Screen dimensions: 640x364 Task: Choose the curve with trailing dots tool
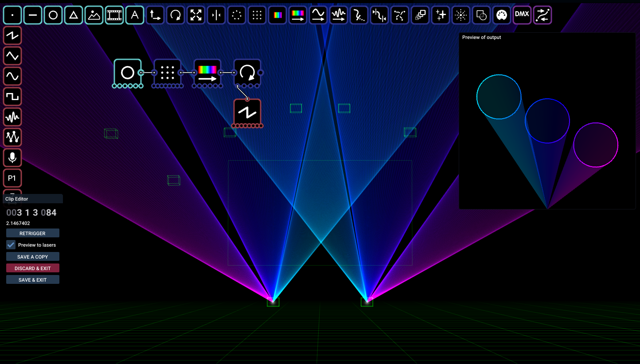359,15
